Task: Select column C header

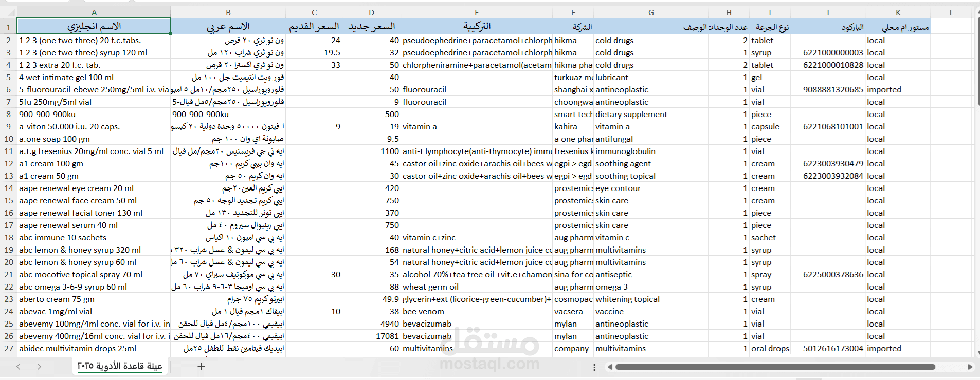Action: tap(314, 12)
